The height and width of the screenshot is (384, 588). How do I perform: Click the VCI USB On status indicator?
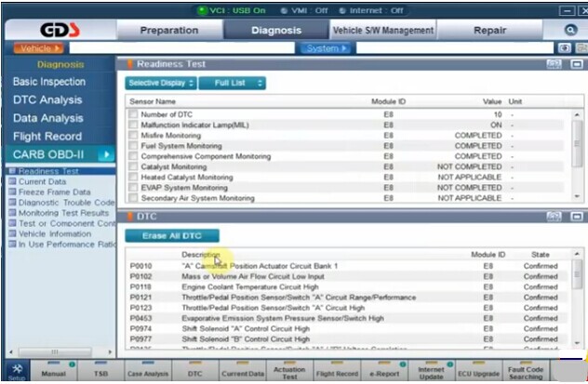[232, 10]
